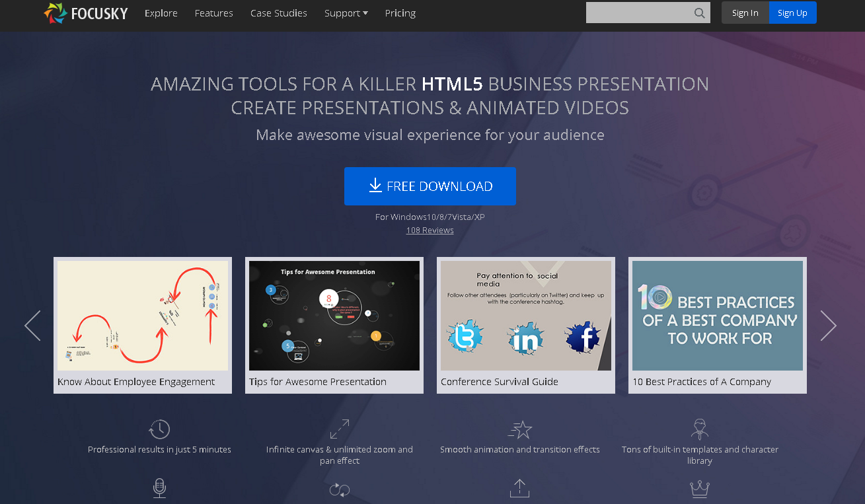The image size is (865, 504).
Task: Click the search magnifier icon
Action: pyautogui.click(x=699, y=13)
